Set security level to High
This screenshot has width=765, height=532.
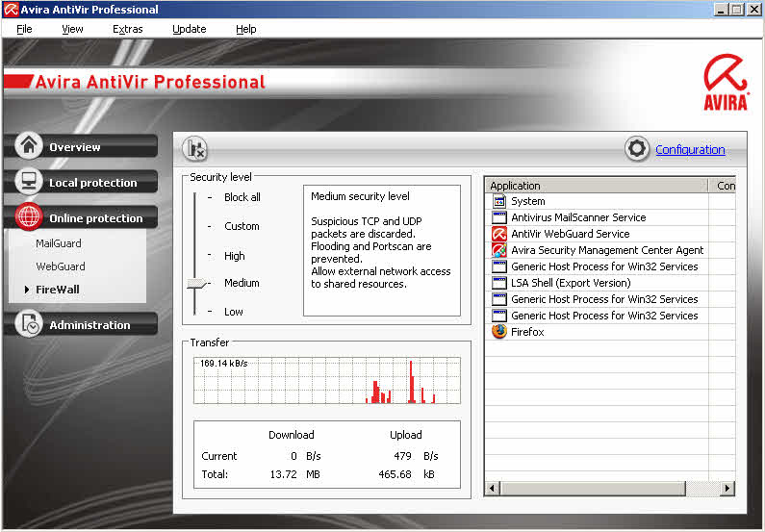point(234,256)
